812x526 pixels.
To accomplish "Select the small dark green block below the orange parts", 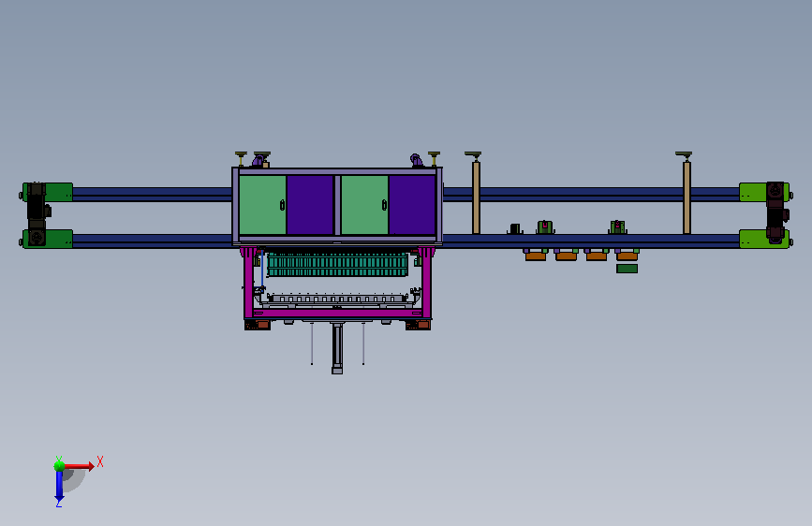I will coord(627,269).
